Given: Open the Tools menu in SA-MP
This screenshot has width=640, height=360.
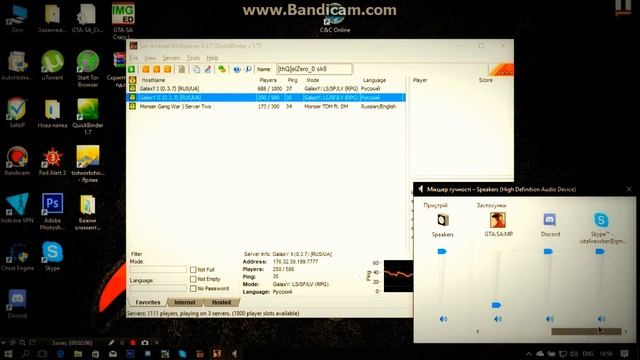Looking at the screenshot, I should 193,58.
